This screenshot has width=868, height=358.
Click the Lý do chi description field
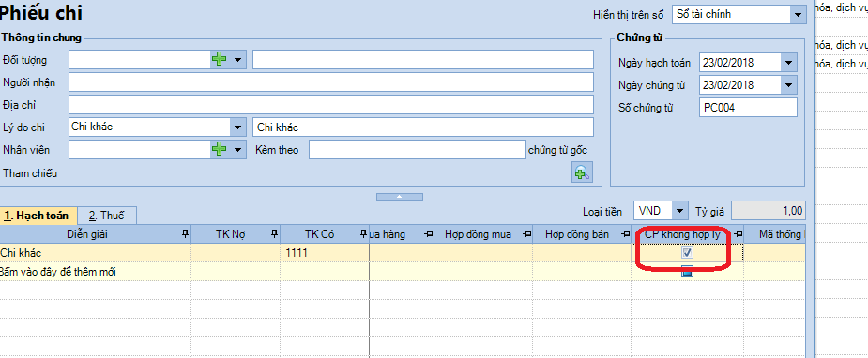[x=423, y=127]
